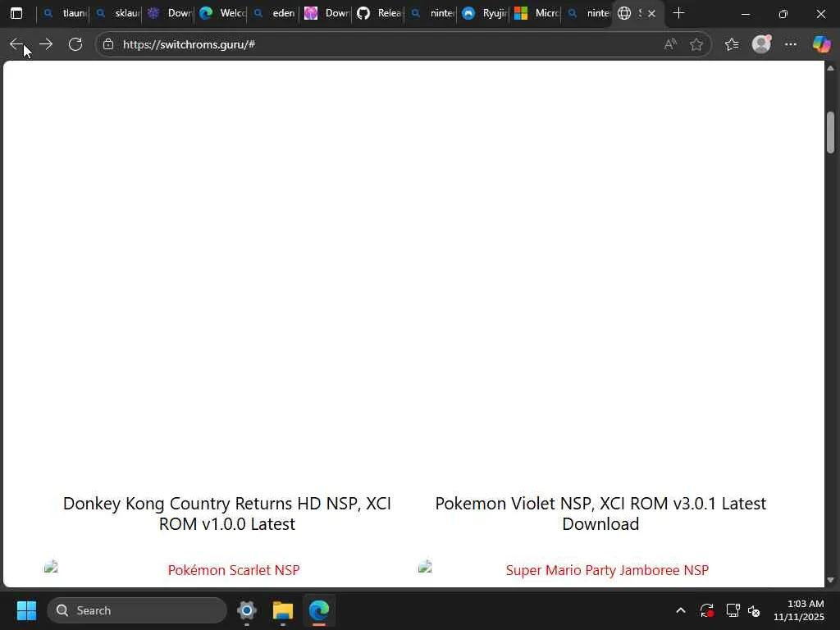Viewport: 840px width, 630px height.
Task: Open Pokemon Violet NSP XCI ROM post
Action: (600, 514)
